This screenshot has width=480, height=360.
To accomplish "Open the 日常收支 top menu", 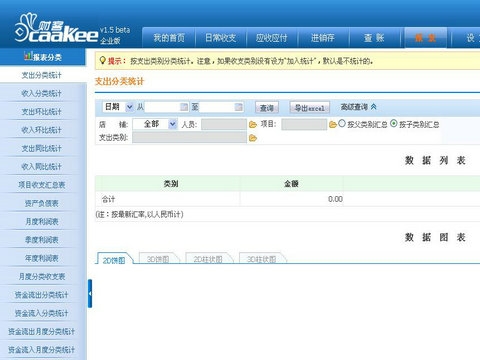I will [221, 38].
